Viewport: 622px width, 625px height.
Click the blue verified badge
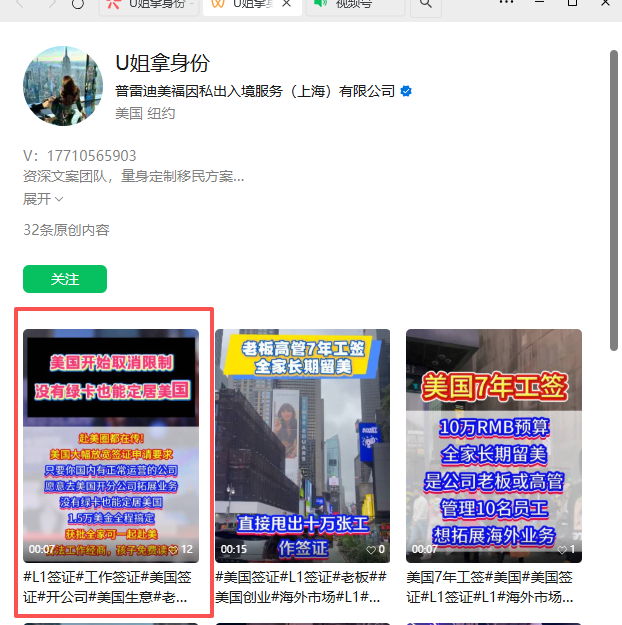(x=406, y=91)
